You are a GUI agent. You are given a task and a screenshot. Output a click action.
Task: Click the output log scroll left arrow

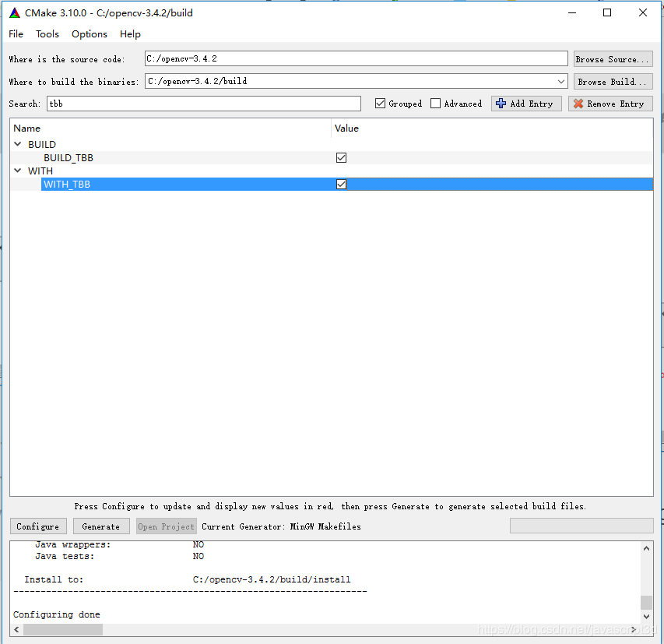[16, 630]
